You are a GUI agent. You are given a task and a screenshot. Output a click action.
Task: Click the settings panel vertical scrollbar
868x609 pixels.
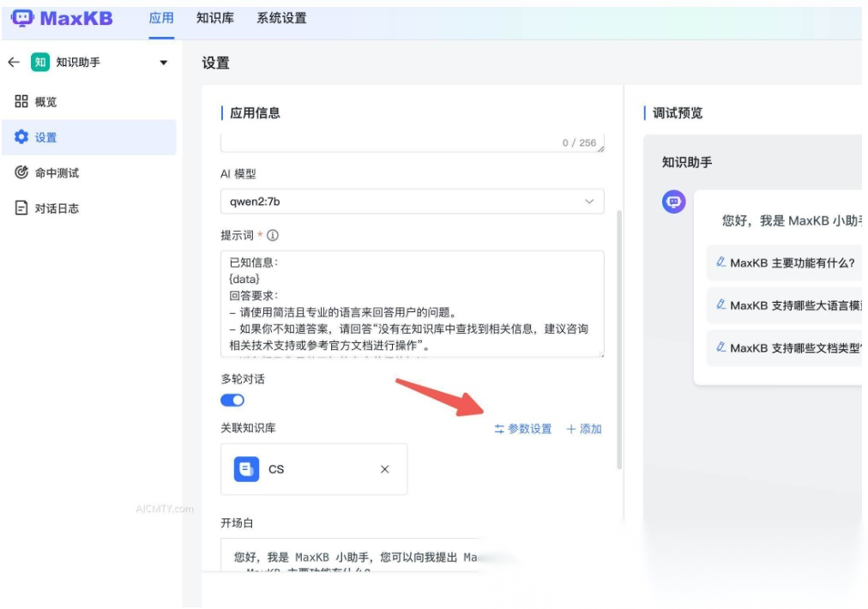click(x=619, y=340)
